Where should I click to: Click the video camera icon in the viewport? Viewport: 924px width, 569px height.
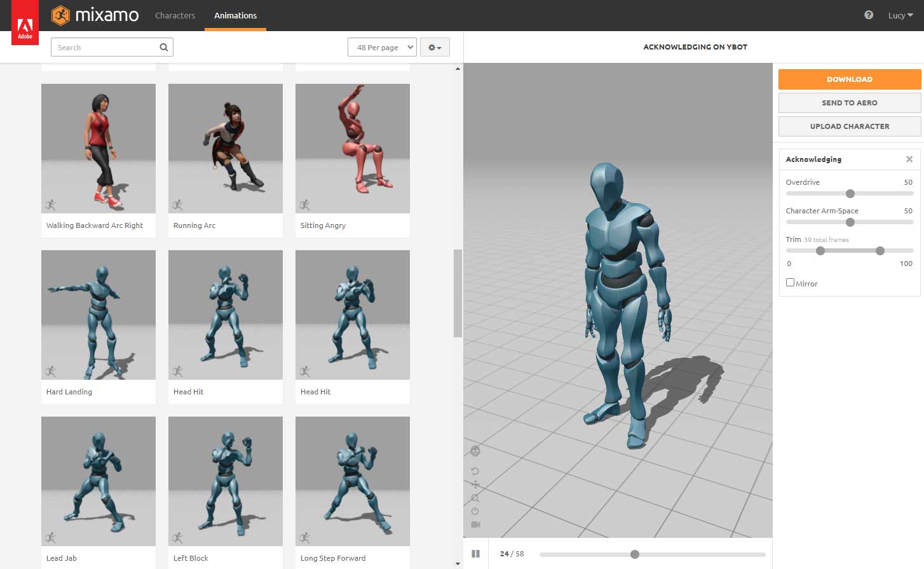click(x=476, y=523)
